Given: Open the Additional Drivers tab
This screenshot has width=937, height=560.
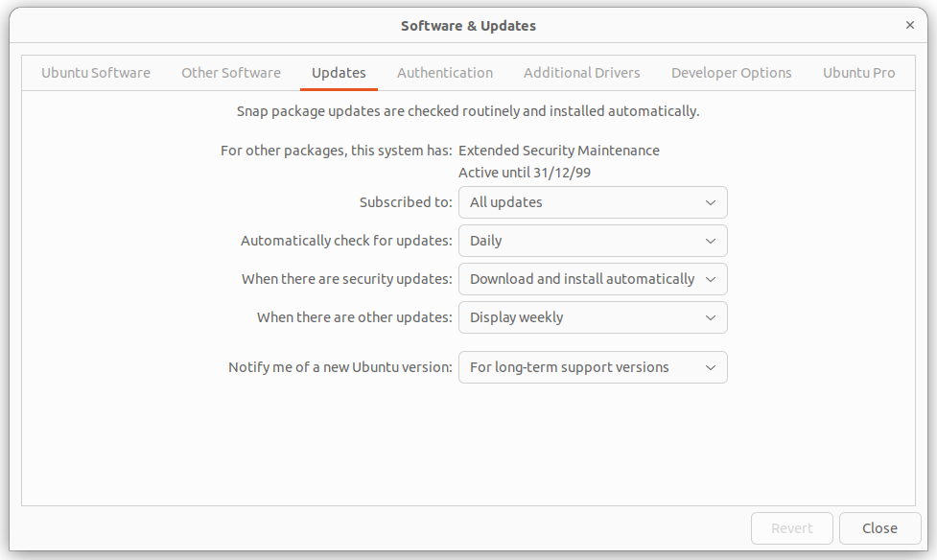Looking at the screenshot, I should click(x=581, y=73).
